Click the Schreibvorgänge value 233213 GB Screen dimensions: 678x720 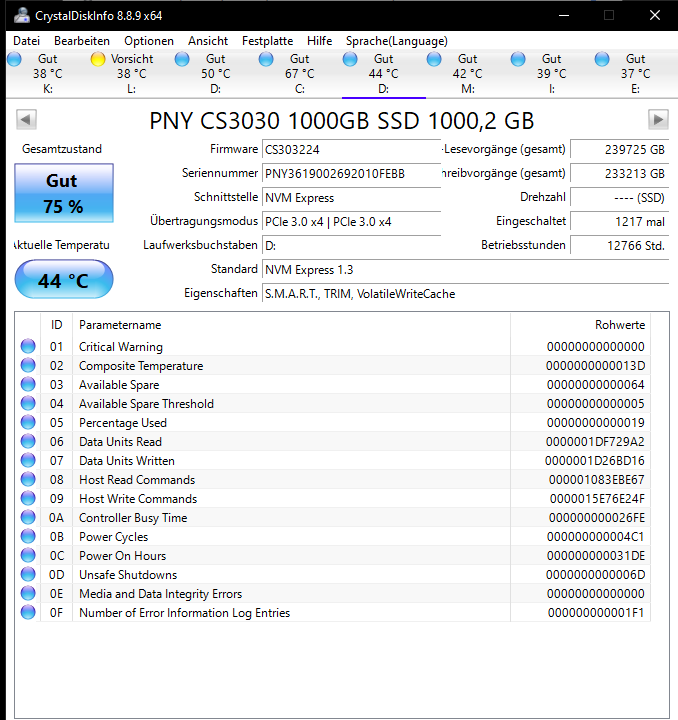(619, 174)
